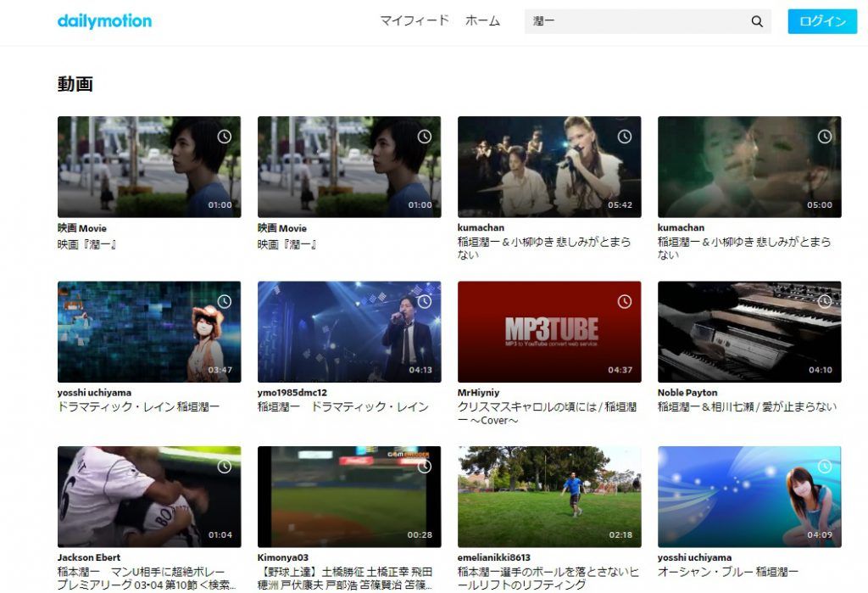The image size is (868, 593).
Task: Click watch-later clock on first 映画『潤一』 thumbnail
Action: [225, 137]
